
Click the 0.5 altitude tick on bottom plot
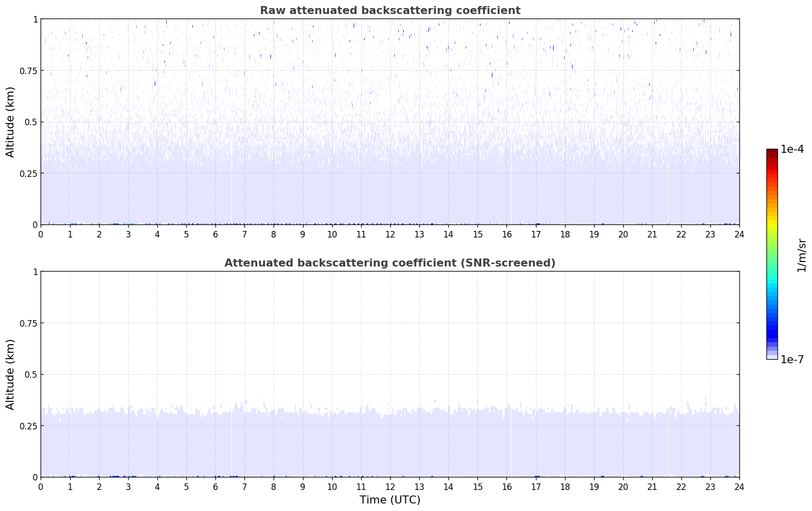(31, 374)
